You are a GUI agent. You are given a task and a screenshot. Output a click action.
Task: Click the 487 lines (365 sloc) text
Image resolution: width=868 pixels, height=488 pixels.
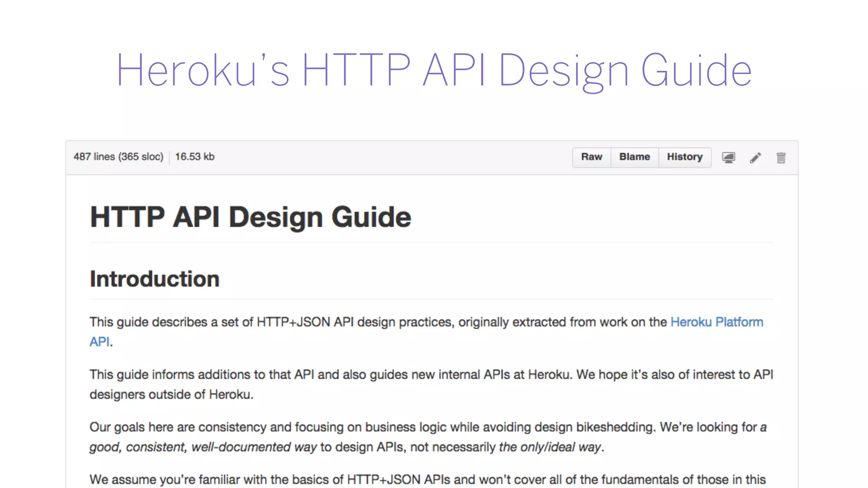click(118, 157)
